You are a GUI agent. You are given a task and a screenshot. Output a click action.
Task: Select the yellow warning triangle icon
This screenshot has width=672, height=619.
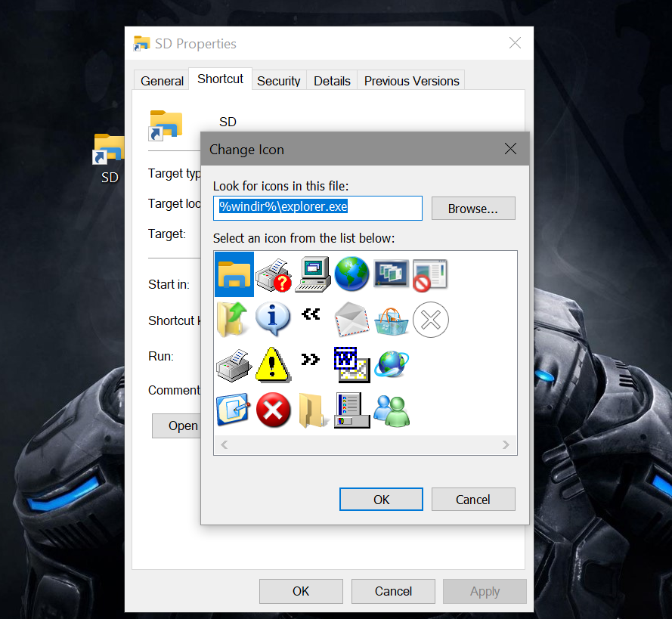tap(273, 365)
